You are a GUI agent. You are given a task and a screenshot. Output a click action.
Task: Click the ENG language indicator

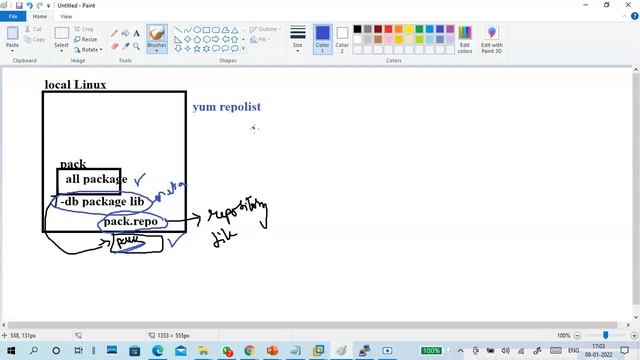pos(573,351)
